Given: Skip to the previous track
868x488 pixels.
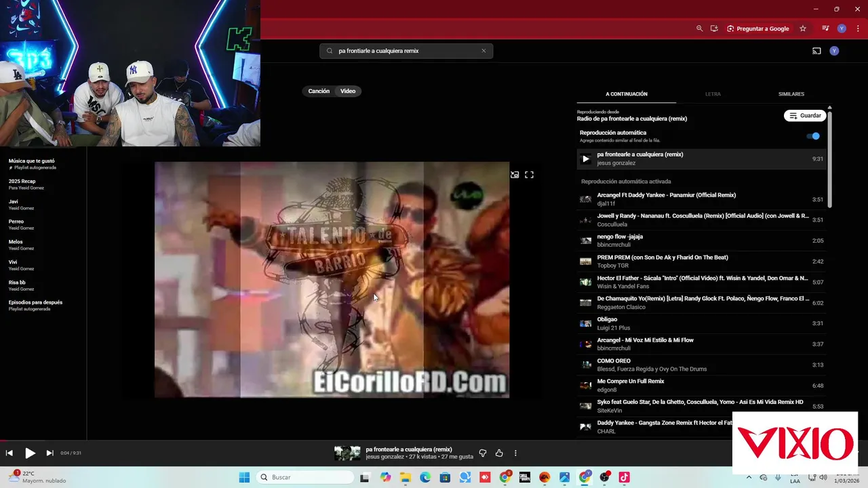Looking at the screenshot, I should [x=9, y=453].
